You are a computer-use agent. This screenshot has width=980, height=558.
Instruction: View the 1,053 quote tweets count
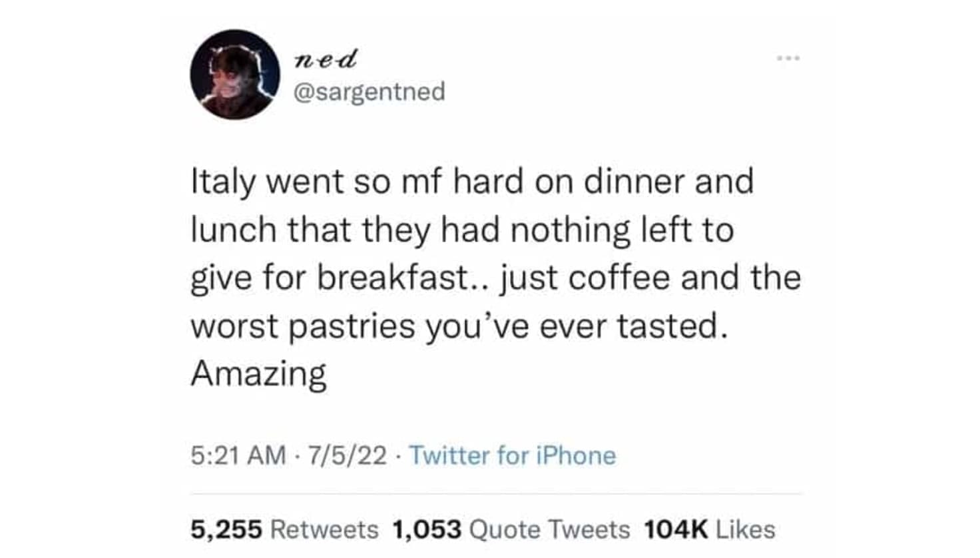click(x=427, y=529)
